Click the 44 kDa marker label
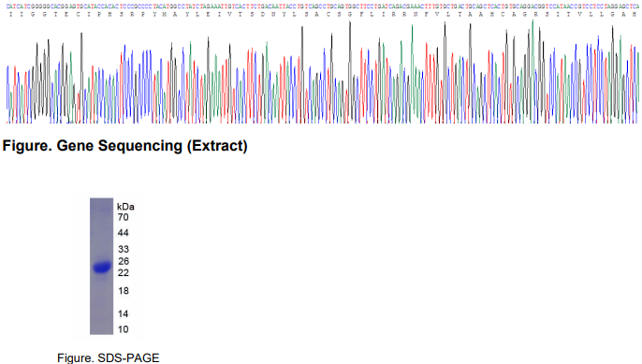Viewport: 642px width, 364px height. click(123, 233)
